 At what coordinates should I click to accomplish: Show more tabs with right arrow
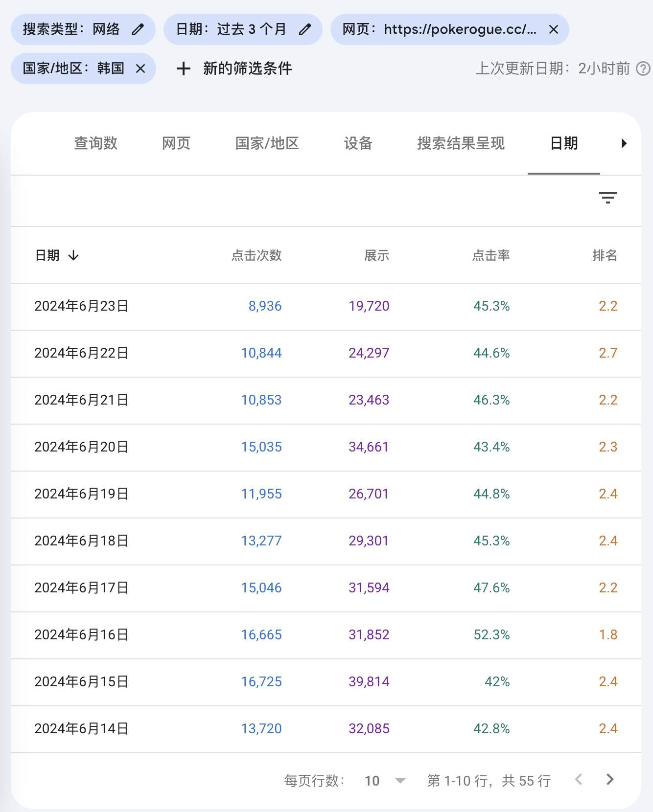click(x=624, y=143)
